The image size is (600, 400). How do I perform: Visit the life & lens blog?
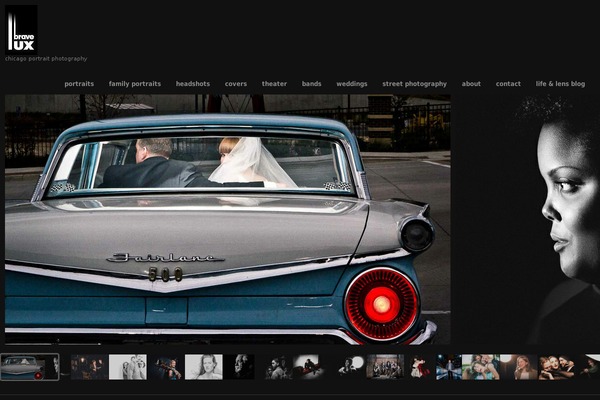[x=560, y=84]
